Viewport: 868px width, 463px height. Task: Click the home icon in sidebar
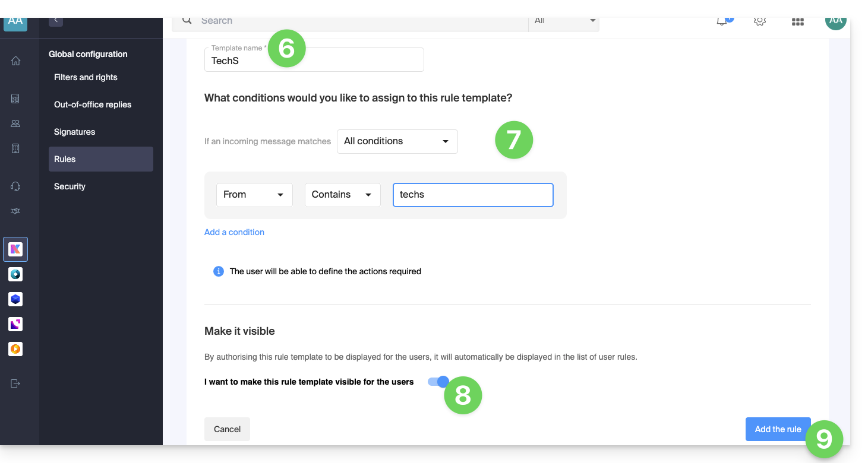(x=15, y=61)
